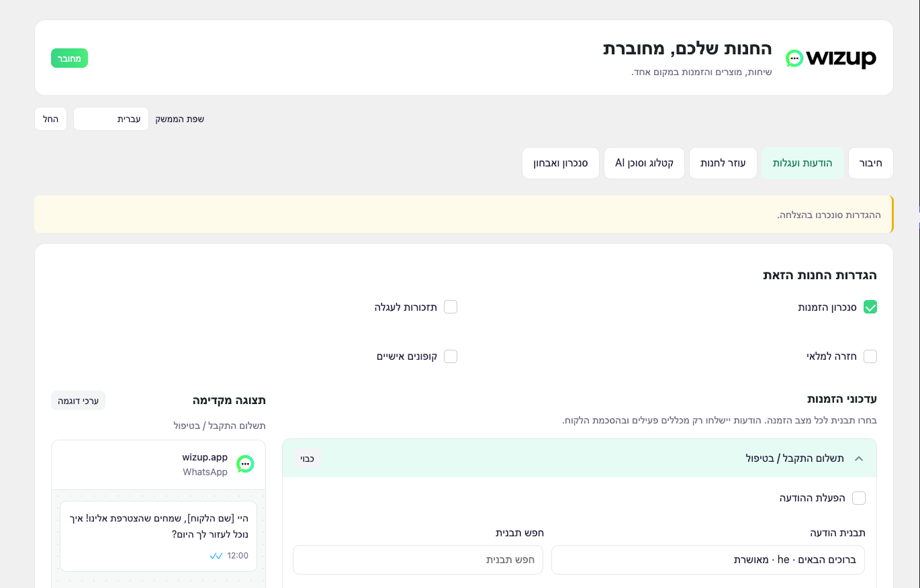Click the 'החנות שלכם, מחוברת' page title
This screenshot has height=588, width=920.
[x=687, y=49]
